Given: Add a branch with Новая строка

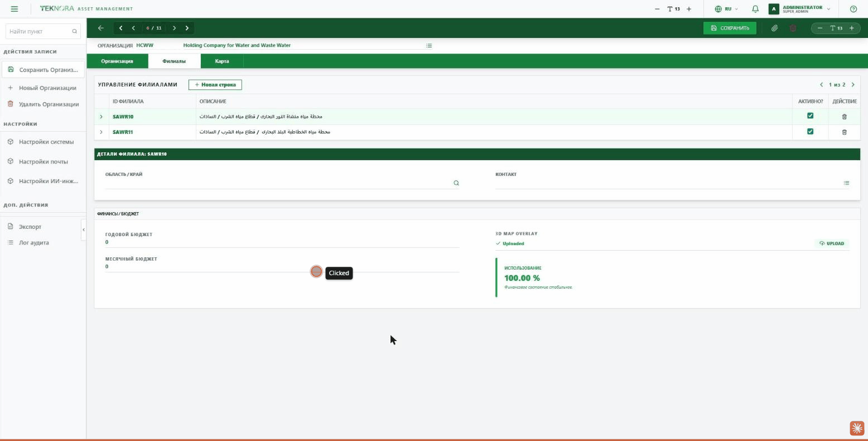Looking at the screenshot, I should click(215, 85).
